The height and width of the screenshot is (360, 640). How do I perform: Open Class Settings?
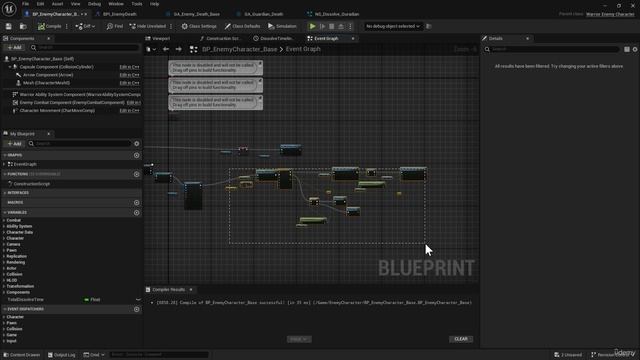point(199,26)
